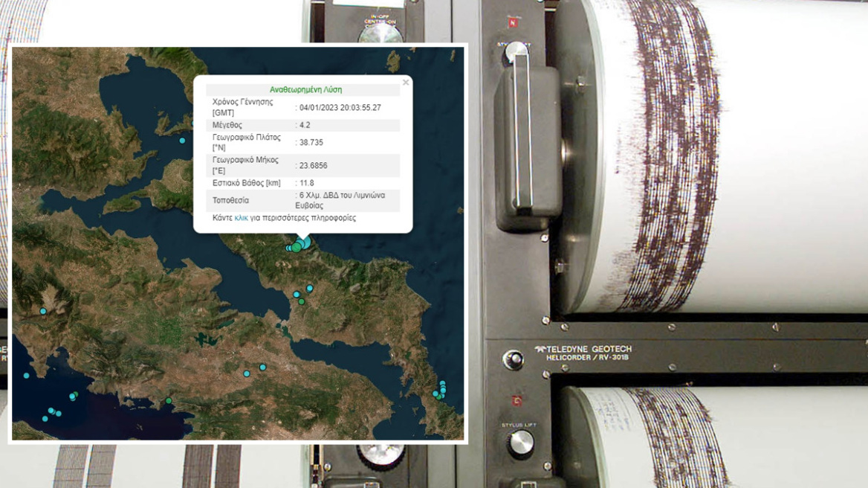Toggle the knob left of the Teledyne Geotech label
This screenshot has height=488, width=868.
click(513, 360)
